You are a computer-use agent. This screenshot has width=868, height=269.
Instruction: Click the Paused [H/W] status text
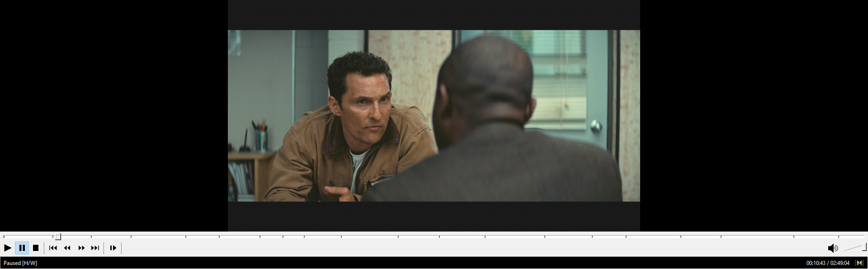20,263
